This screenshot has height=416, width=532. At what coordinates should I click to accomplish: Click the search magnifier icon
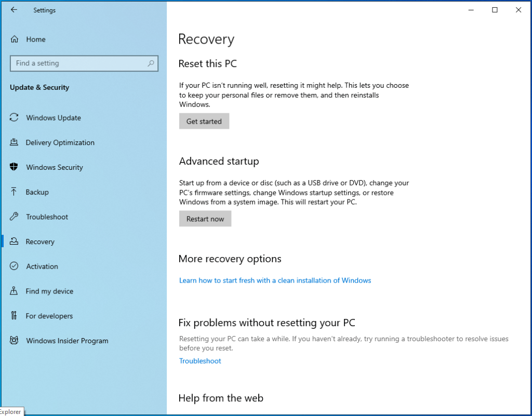[x=151, y=63]
